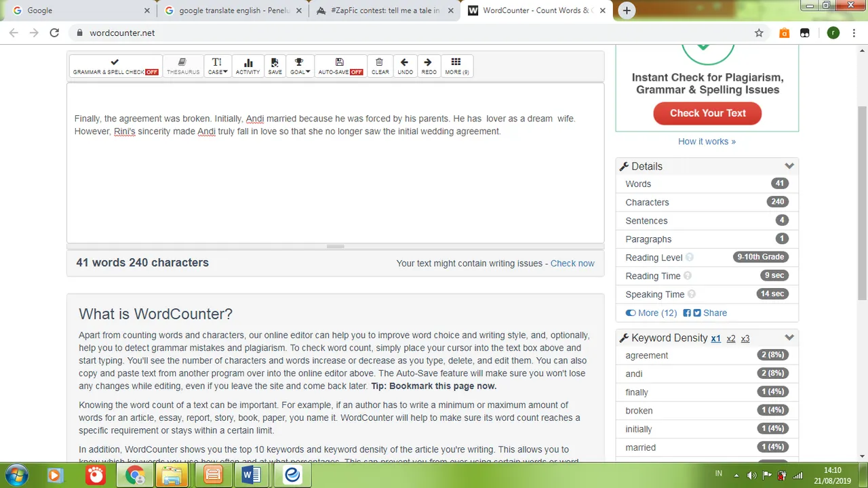The image size is (868, 488).
Task: Close the #ZapFic contest tab
Action: pos(451,11)
